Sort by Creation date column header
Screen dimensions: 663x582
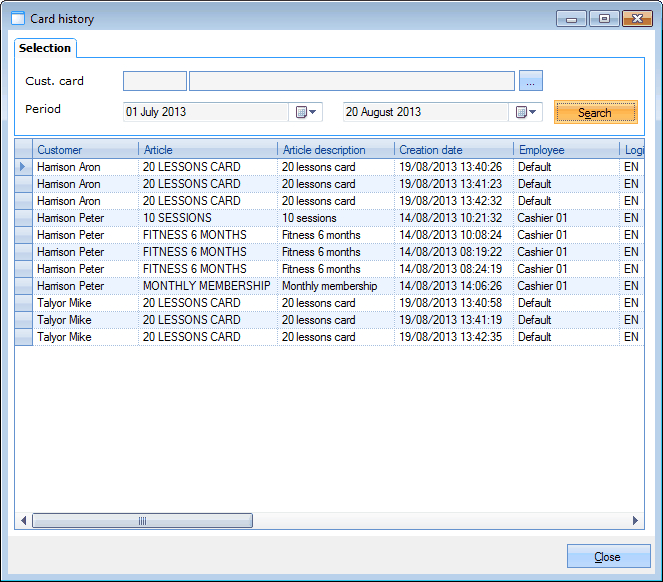click(x=454, y=150)
